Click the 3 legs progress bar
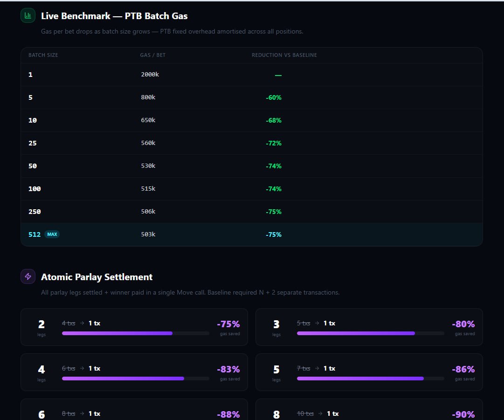 (371, 333)
